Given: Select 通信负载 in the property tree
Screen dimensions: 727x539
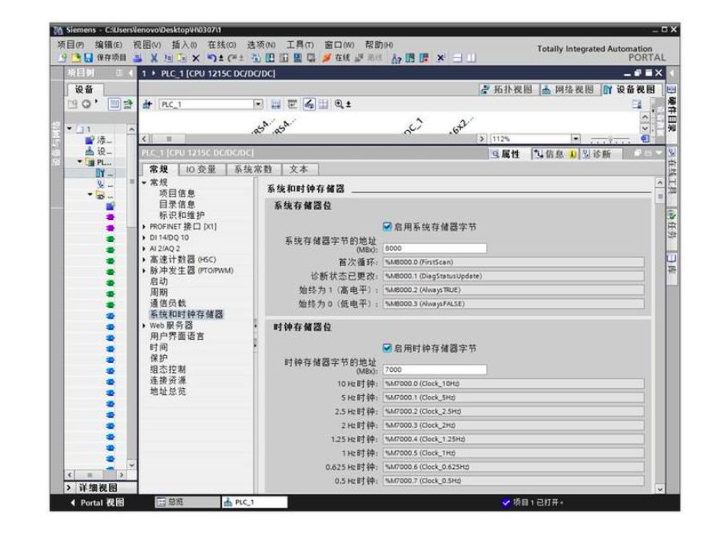Looking at the screenshot, I should [x=168, y=303].
